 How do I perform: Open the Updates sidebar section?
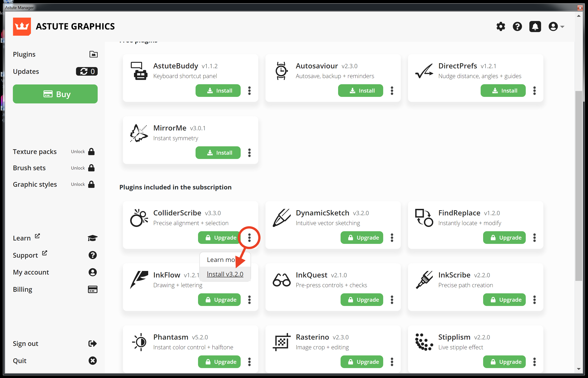pos(55,71)
